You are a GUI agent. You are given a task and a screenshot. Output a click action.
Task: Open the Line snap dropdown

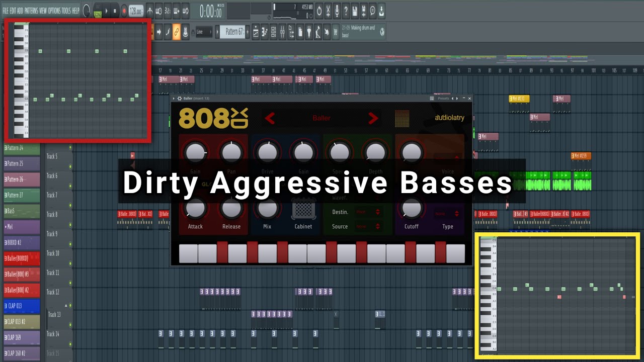[203, 32]
